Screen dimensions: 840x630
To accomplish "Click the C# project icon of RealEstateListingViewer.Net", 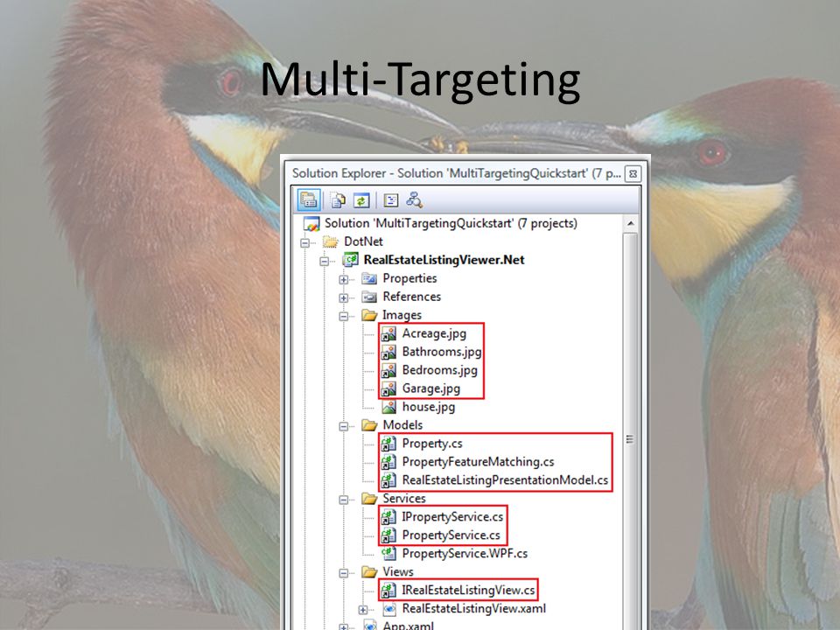I will (350, 261).
